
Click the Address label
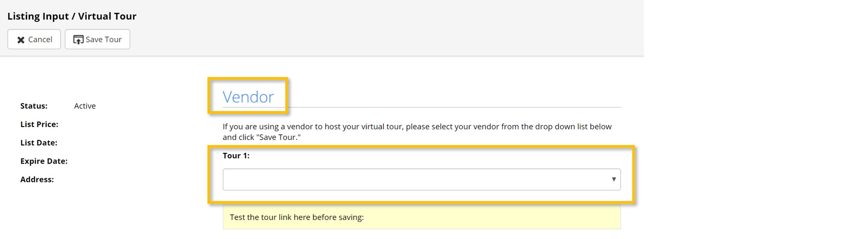click(37, 180)
